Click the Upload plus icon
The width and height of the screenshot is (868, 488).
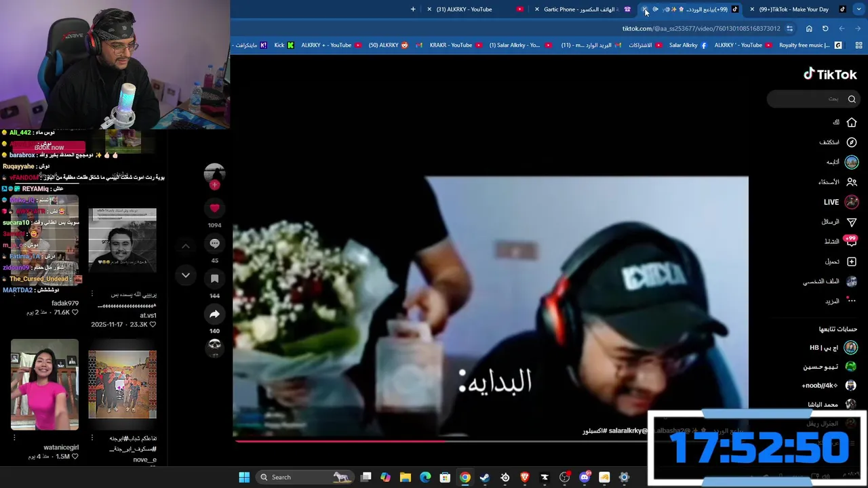[x=852, y=262]
